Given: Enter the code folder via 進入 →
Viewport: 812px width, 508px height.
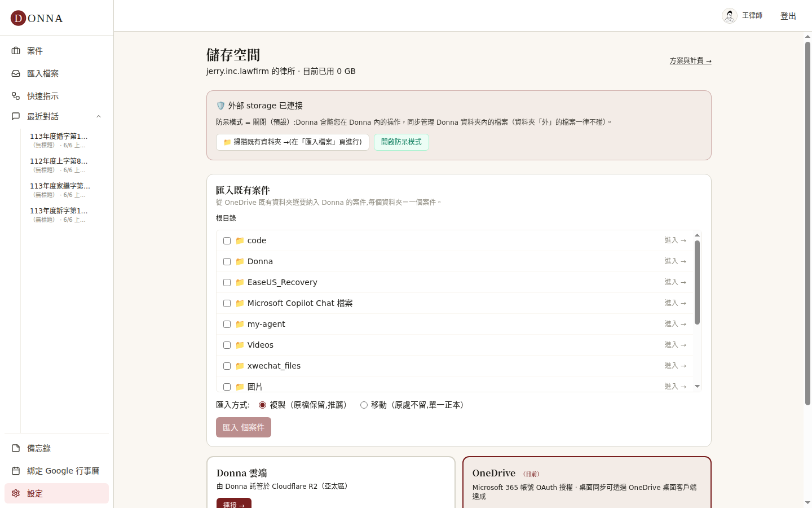Looking at the screenshot, I should (x=675, y=240).
